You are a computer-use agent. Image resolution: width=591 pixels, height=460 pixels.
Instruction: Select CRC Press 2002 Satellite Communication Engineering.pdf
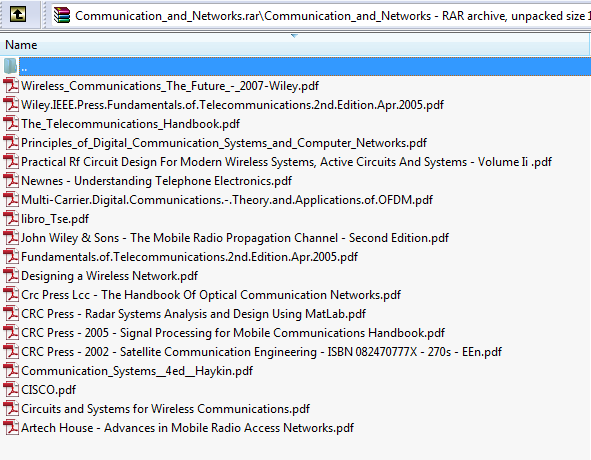[262, 352]
